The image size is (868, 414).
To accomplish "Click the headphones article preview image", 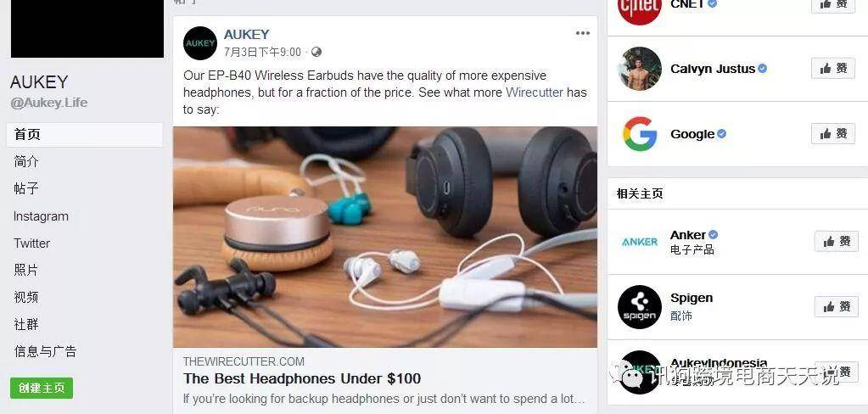I will pos(384,237).
